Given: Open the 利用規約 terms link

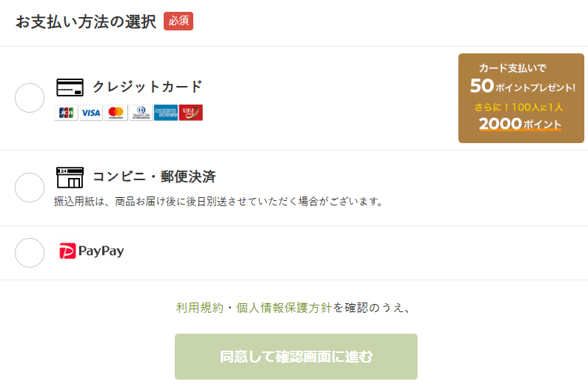Looking at the screenshot, I should point(200,308).
